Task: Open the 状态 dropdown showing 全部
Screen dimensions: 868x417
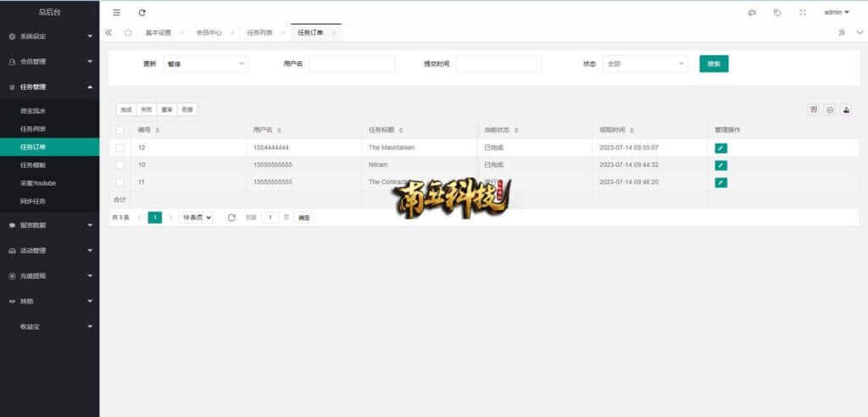Action: (645, 64)
